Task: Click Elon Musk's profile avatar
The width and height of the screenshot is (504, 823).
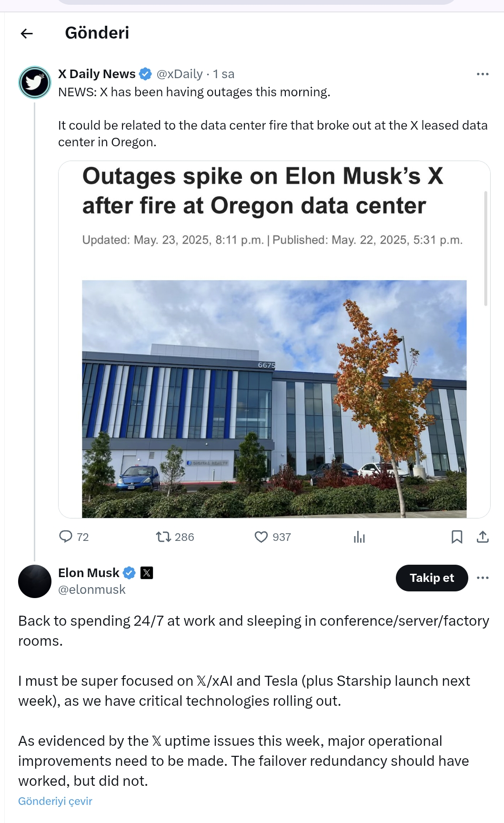Action: (x=35, y=581)
